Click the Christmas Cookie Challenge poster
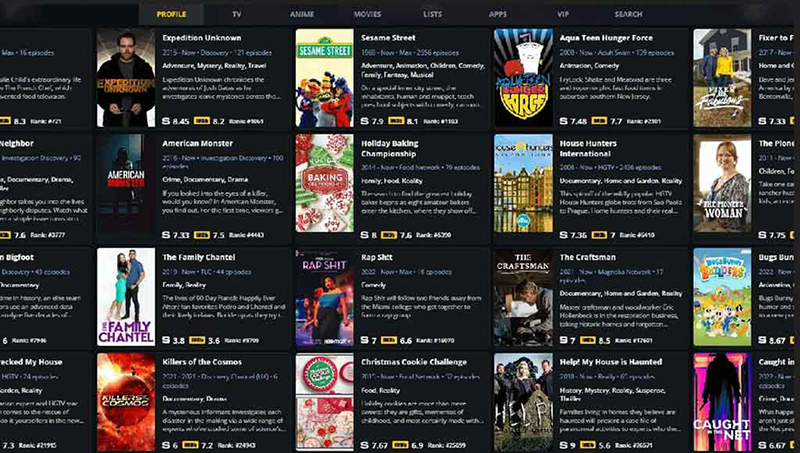This screenshot has height=453, width=800. tap(324, 402)
